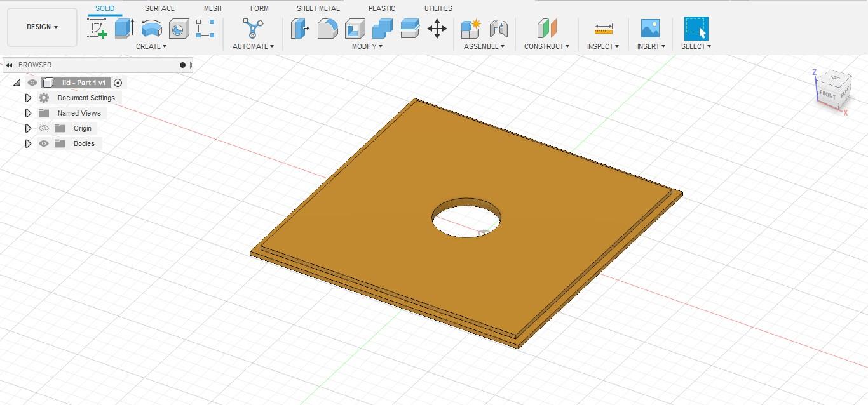Toggle visibility of lid - Part 1 v1
This screenshot has height=405, width=868.
click(x=32, y=83)
